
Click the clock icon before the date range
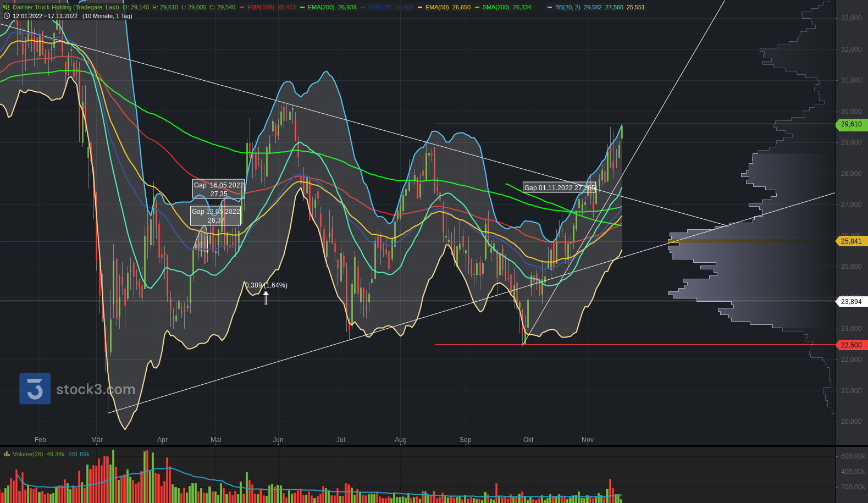point(7,16)
